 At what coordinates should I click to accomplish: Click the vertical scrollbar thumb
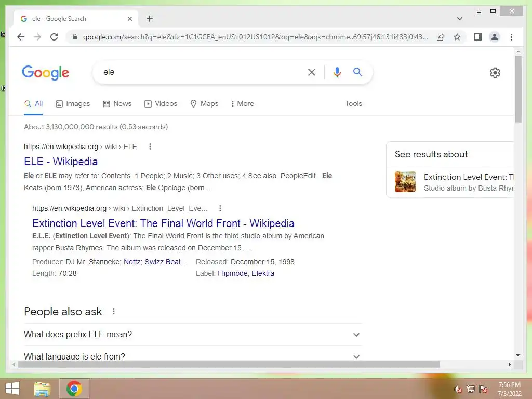518,89
